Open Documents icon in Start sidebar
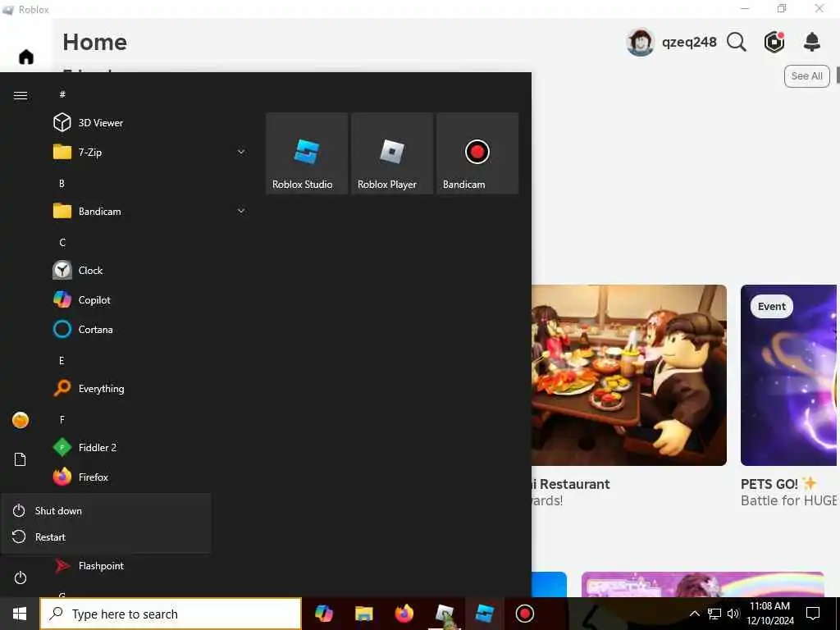Image resolution: width=840 pixels, height=630 pixels. 21,459
